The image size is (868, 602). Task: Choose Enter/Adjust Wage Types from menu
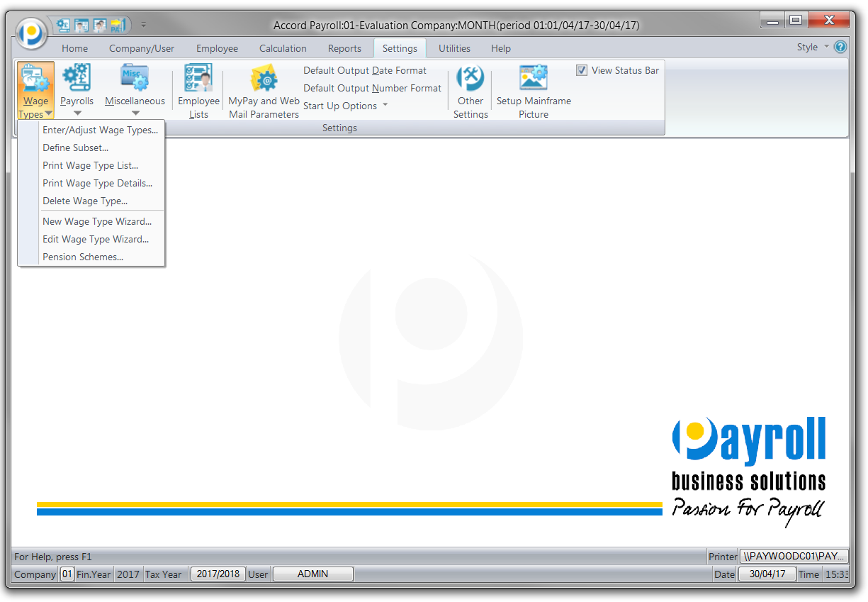click(91, 130)
